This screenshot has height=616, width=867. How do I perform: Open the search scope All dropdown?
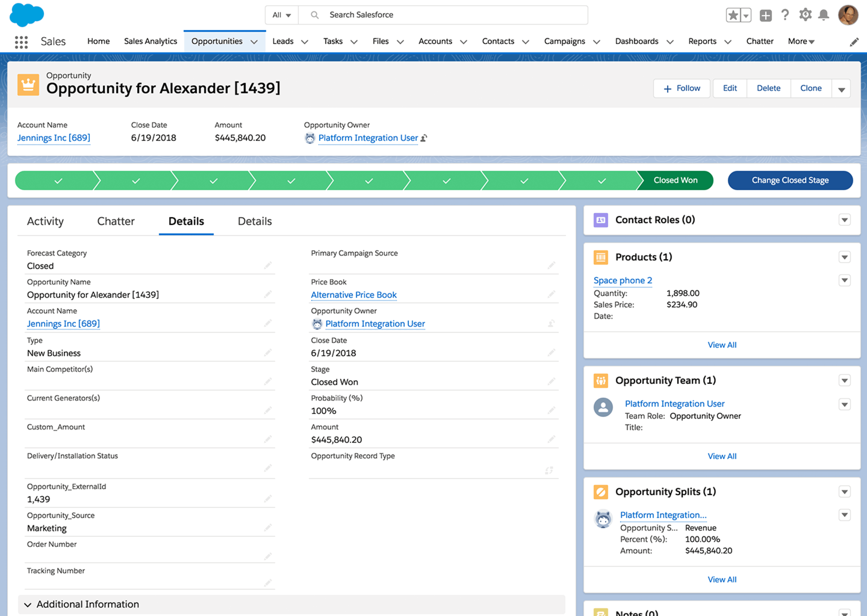[281, 15]
